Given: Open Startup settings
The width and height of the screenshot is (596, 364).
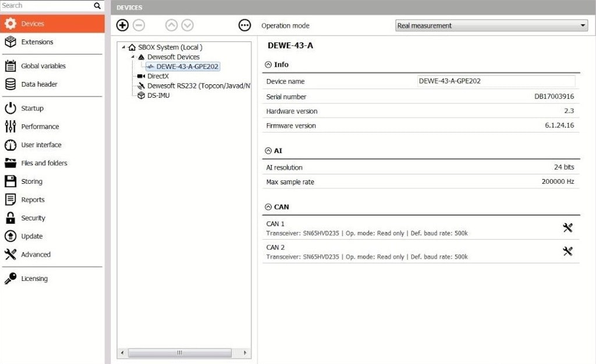Looking at the screenshot, I should pyautogui.click(x=52, y=108).
